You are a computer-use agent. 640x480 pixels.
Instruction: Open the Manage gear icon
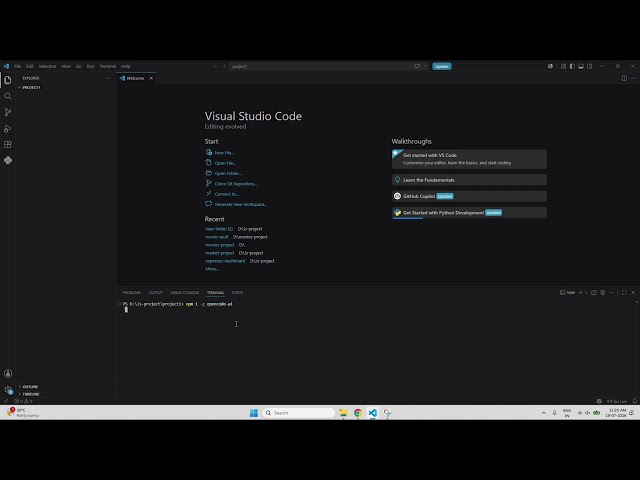click(8, 390)
